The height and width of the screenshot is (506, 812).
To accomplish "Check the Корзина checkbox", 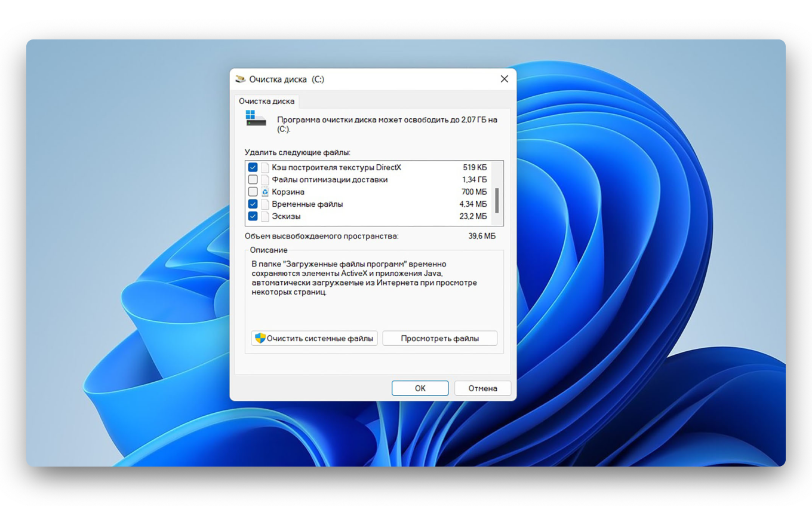I will tap(253, 192).
